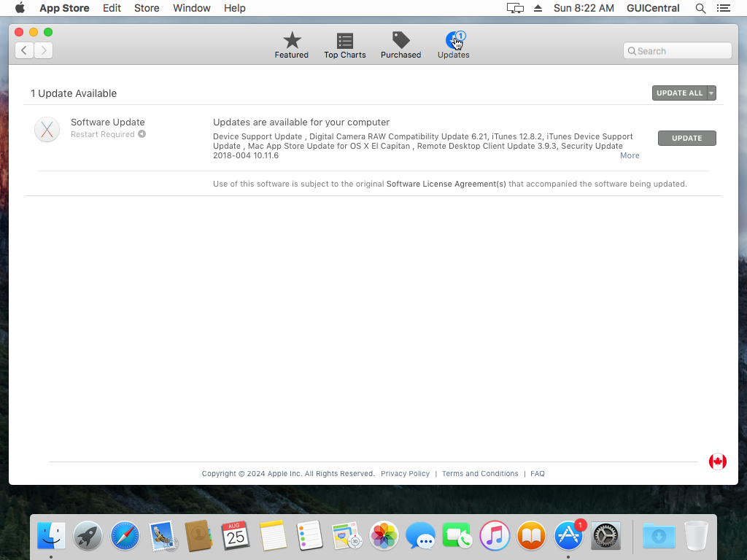Open Contacts book in the dock
This screenshot has height=560, width=747.
pyautogui.click(x=198, y=536)
